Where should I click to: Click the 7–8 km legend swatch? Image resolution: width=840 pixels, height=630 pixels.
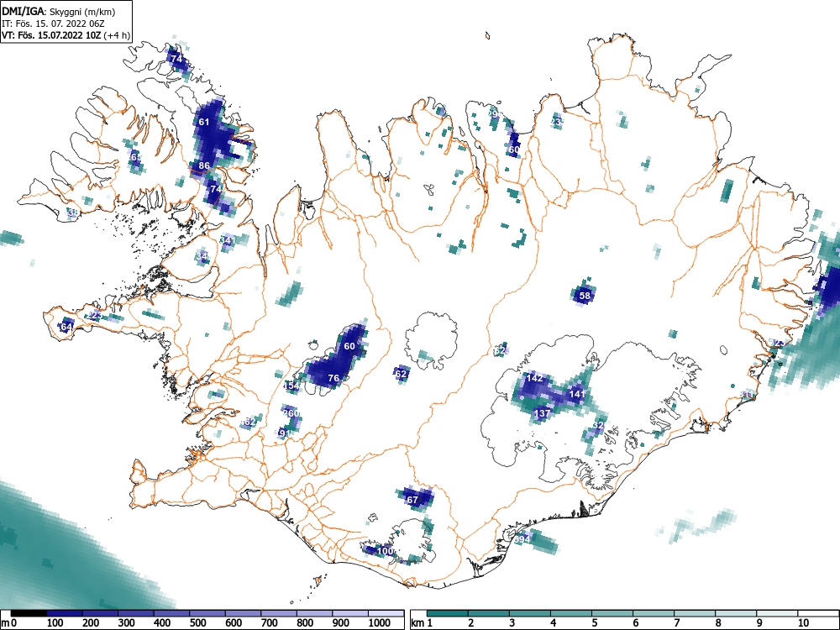pos(695,613)
